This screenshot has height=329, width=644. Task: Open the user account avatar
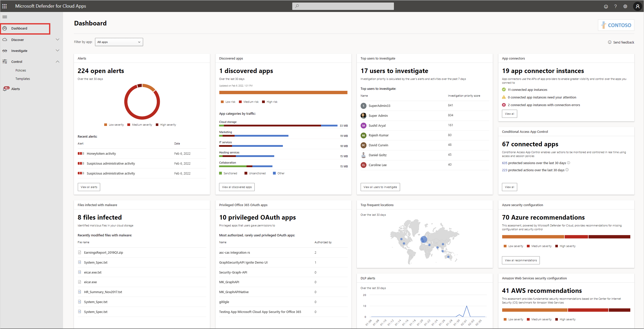637,6
